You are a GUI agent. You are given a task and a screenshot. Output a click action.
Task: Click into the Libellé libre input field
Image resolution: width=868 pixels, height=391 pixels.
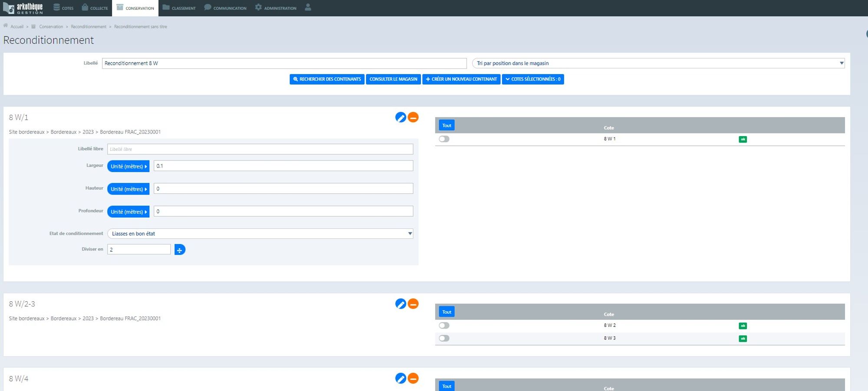[x=260, y=149]
